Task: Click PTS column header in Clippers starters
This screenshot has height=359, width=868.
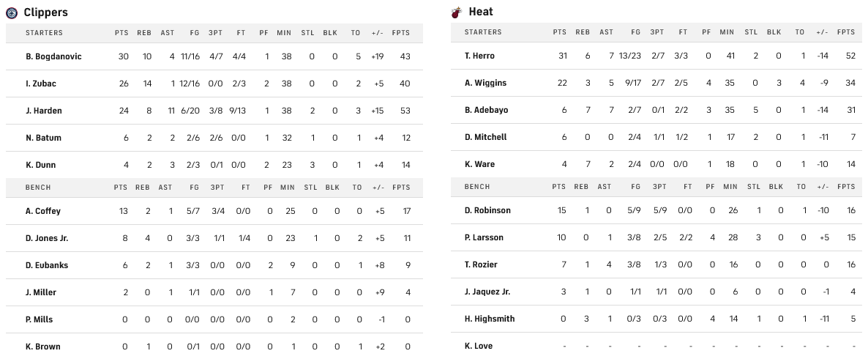Action: [121, 33]
